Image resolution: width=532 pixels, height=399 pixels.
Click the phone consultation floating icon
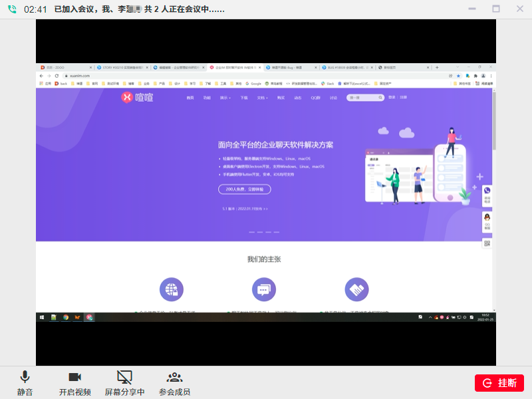click(487, 196)
